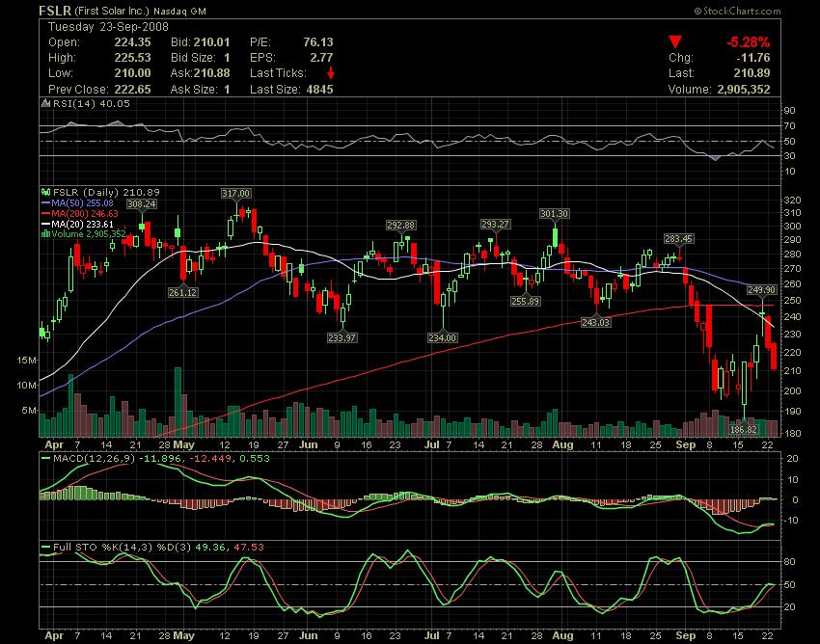
Task: Click the 80 label on the stochastic axis
Action: (x=790, y=562)
